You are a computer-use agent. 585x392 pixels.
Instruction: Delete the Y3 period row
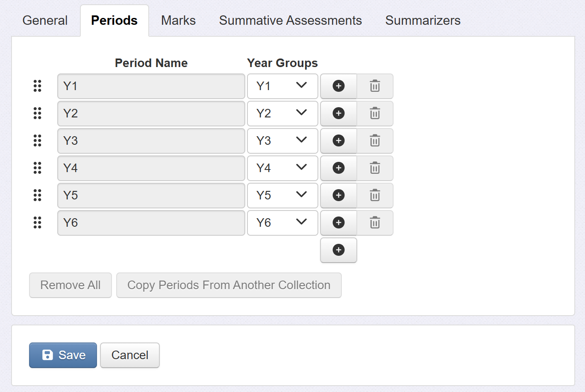(375, 141)
